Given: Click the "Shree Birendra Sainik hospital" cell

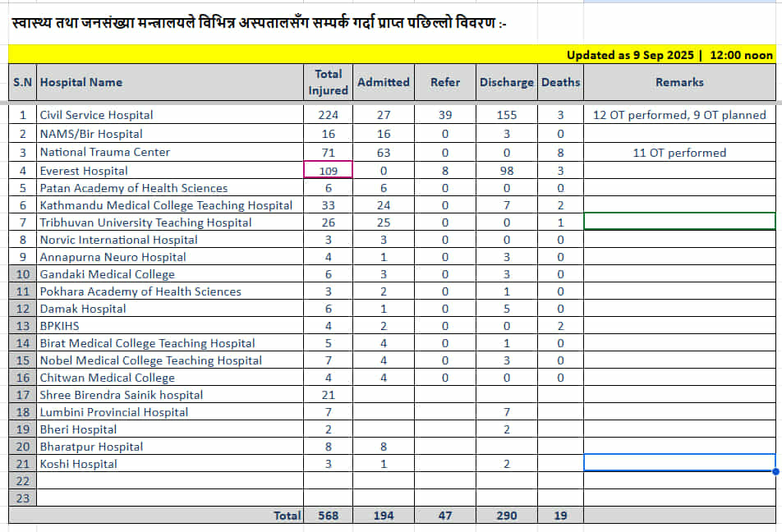Looking at the screenshot, I should point(169,395).
